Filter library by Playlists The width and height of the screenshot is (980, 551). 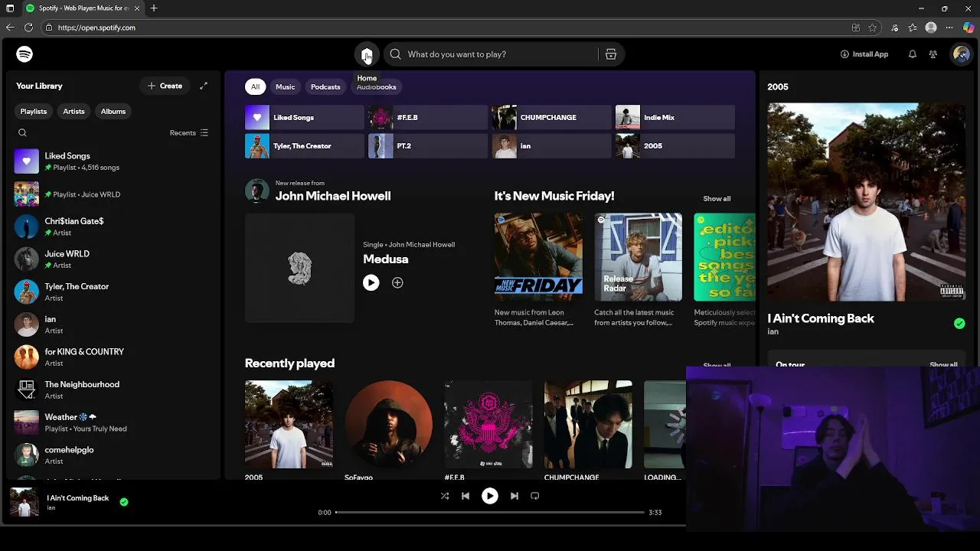(x=34, y=111)
